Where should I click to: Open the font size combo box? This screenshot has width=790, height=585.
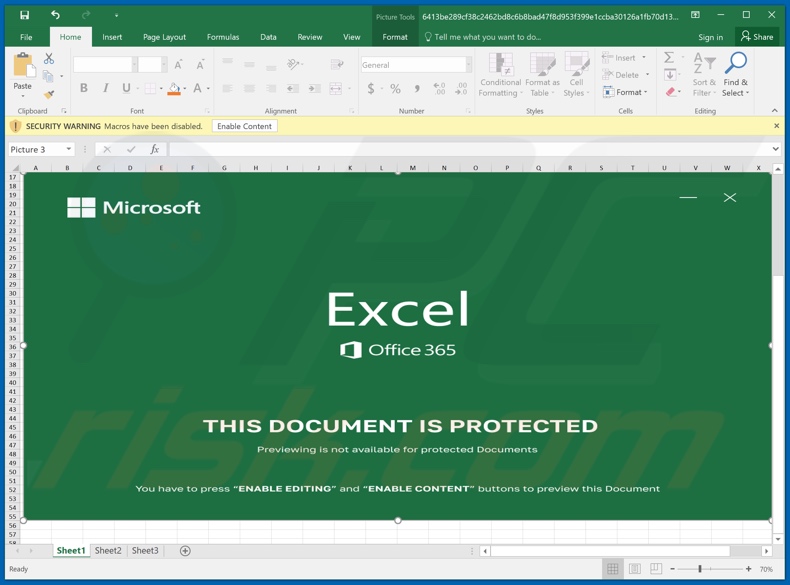tap(153, 64)
